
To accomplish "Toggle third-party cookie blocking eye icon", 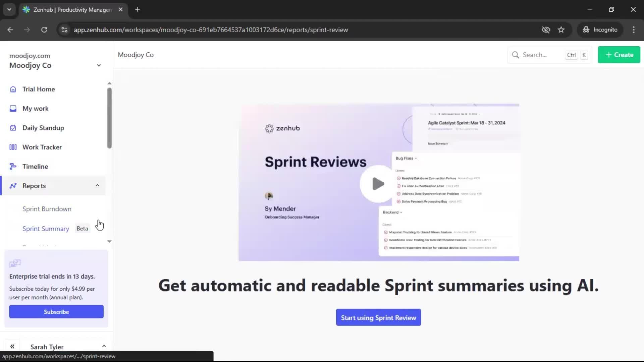I will (x=546, y=29).
